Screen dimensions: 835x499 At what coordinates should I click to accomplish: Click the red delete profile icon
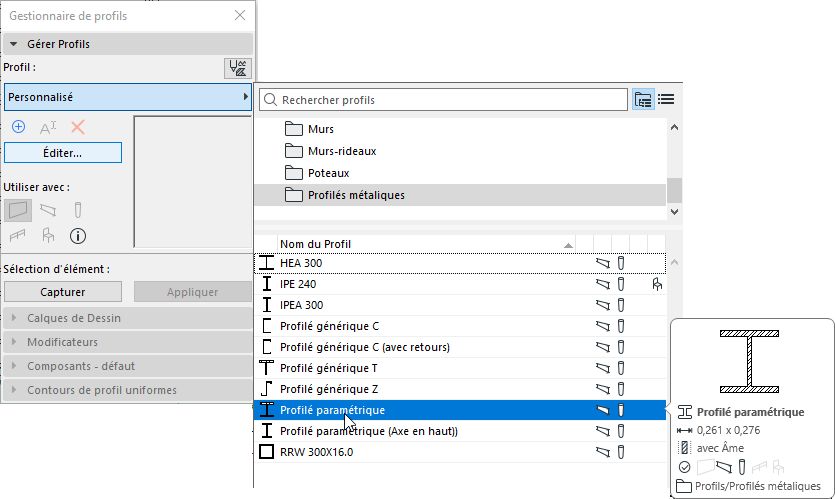tap(78, 127)
